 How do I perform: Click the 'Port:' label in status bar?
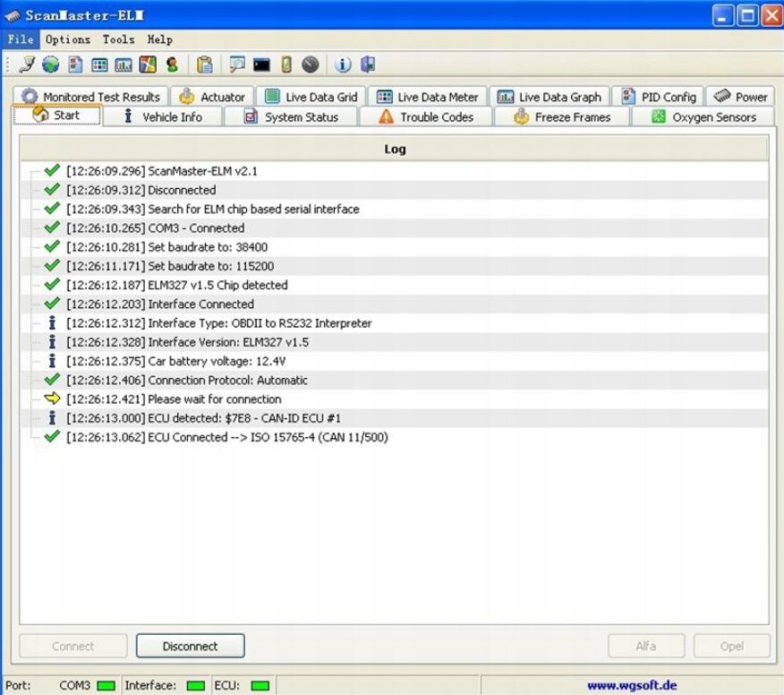18,685
